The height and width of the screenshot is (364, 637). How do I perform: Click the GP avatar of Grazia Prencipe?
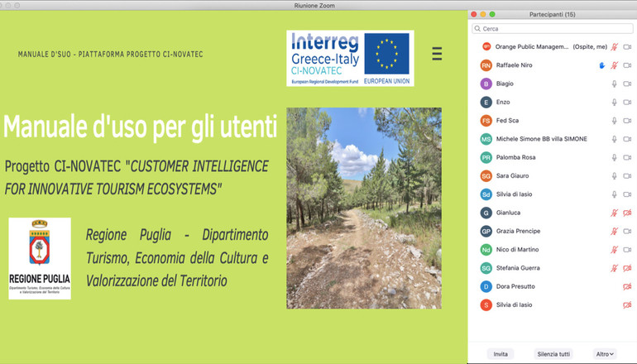pyautogui.click(x=486, y=231)
